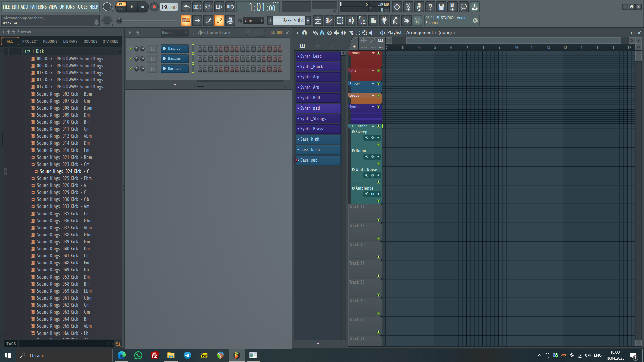
Task: Toggle mute LED of Bas..sic channel
Action: click(x=131, y=59)
